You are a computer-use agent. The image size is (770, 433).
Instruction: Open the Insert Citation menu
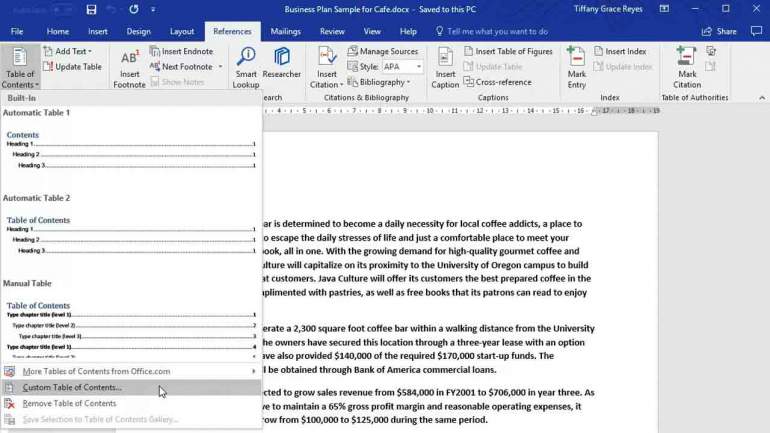coord(327,68)
